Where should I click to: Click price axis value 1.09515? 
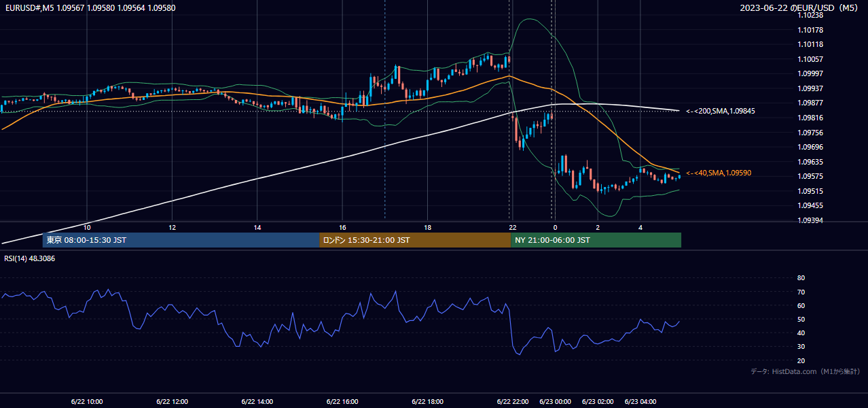(810, 191)
